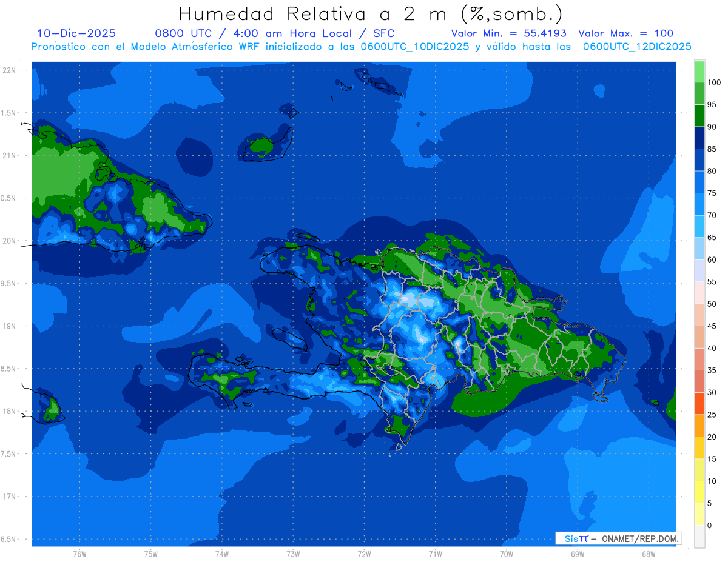Select the '73W' longitude label
728x562 pixels.
point(293,554)
